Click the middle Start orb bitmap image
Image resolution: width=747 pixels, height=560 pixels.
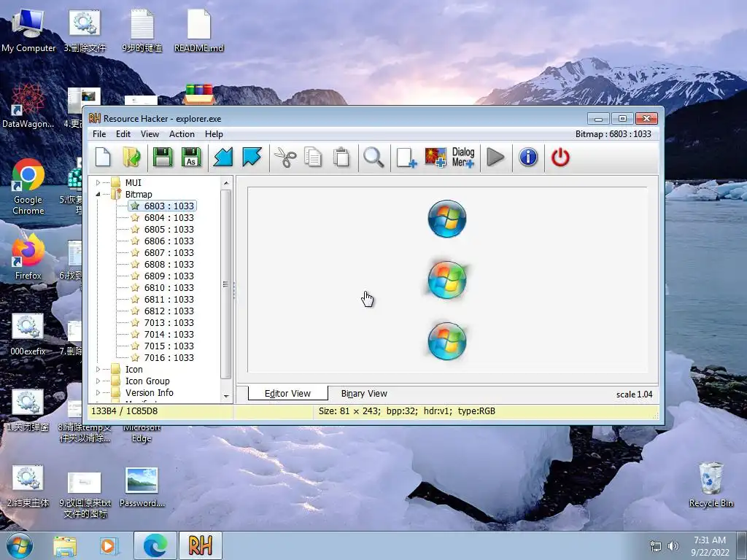pos(447,279)
